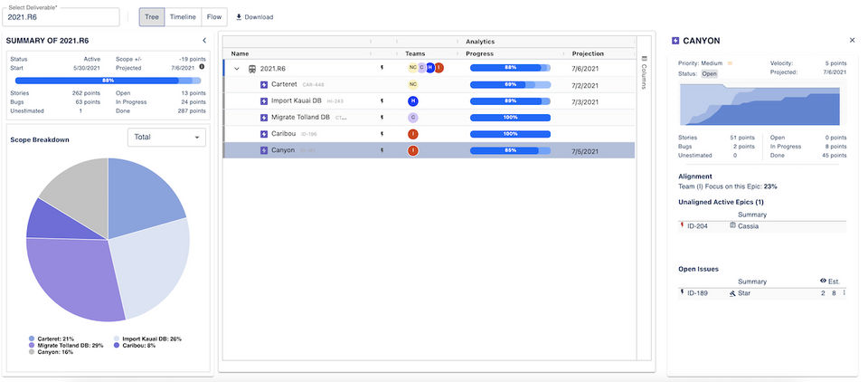Collapse the Summary of 2021.R6 panel
This screenshot has width=868, height=382.
(204, 41)
